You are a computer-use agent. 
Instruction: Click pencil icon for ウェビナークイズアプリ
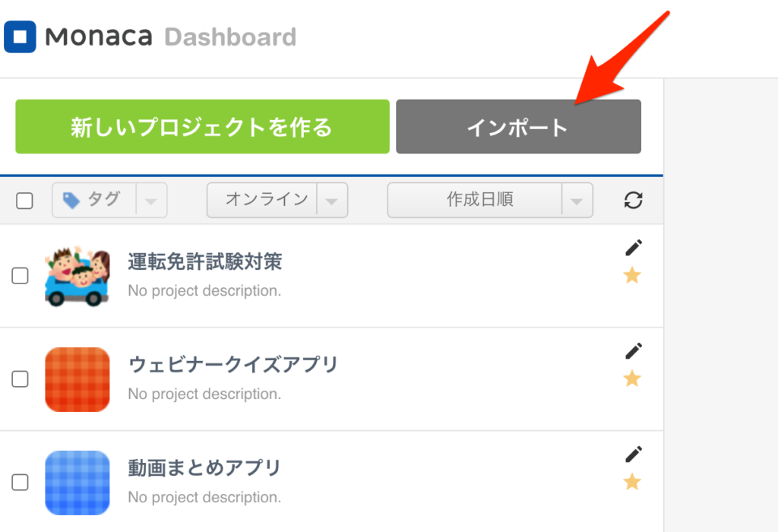[x=634, y=351]
